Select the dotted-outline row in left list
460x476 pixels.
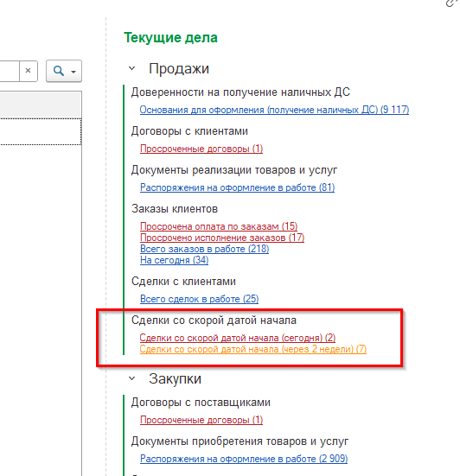(x=41, y=131)
